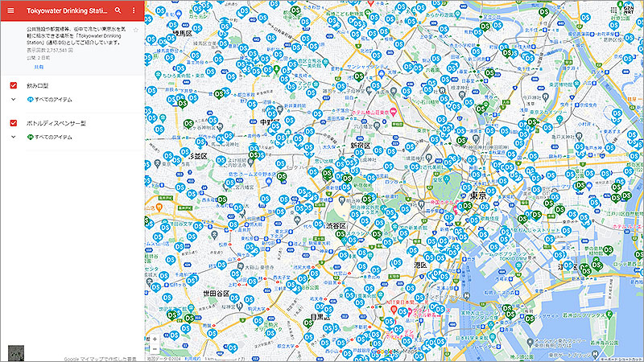The width and height of the screenshot is (644, 362).
Task: Click the 共有 share link
Action: pyautogui.click(x=39, y=68)
